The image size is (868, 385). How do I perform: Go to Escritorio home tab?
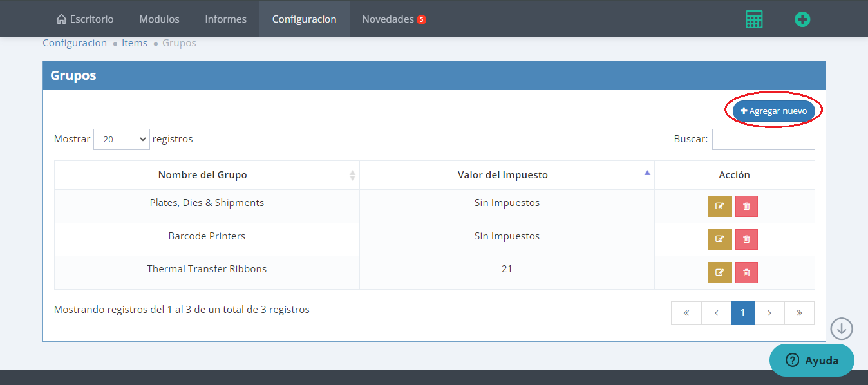[x=85, y=19]
